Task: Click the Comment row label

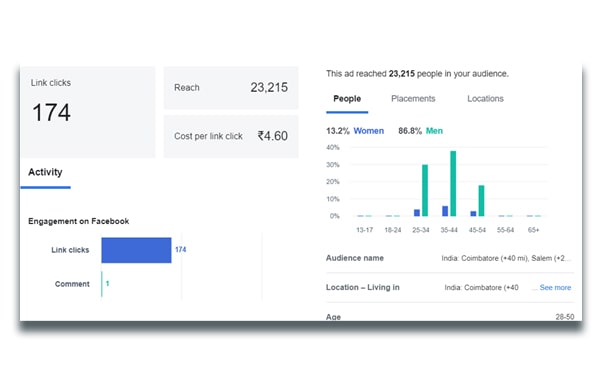Action: point(72,284)
